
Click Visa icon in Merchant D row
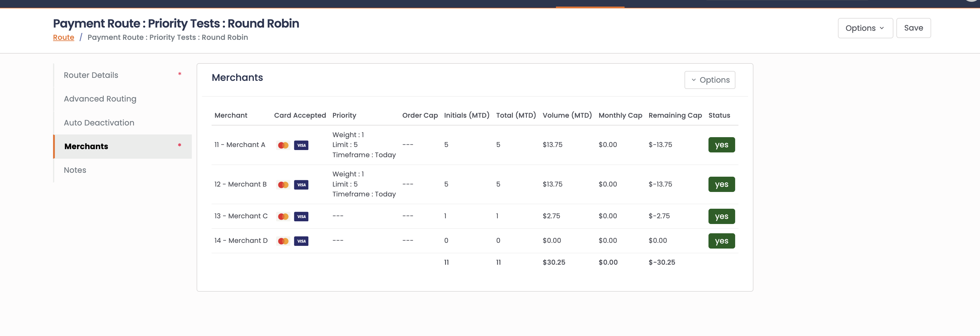click(301, 241)
